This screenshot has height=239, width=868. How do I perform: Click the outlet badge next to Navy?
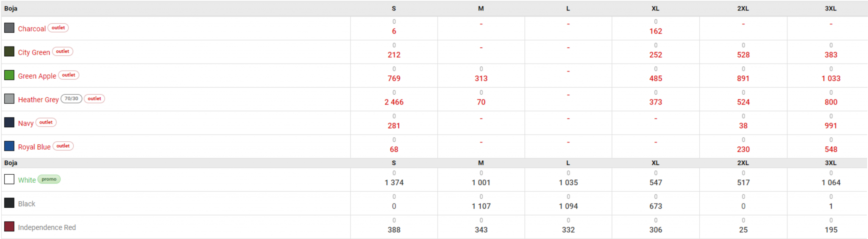46,123
